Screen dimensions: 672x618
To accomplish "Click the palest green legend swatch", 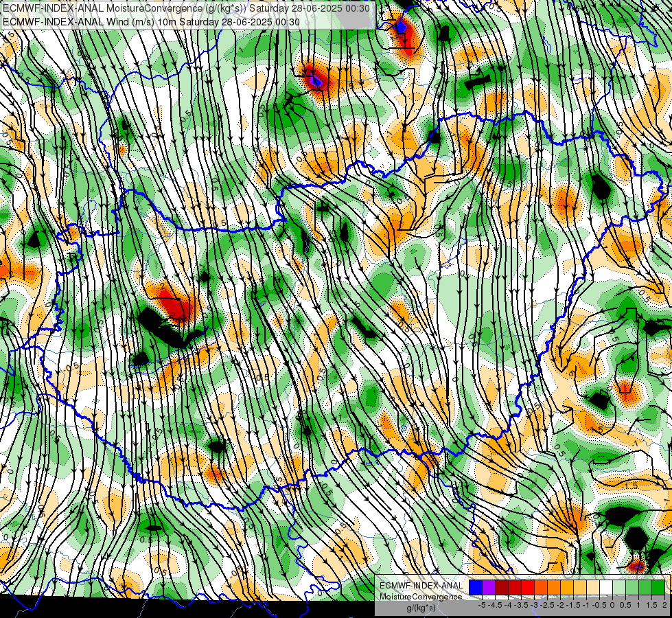I will tap(619, 587).
